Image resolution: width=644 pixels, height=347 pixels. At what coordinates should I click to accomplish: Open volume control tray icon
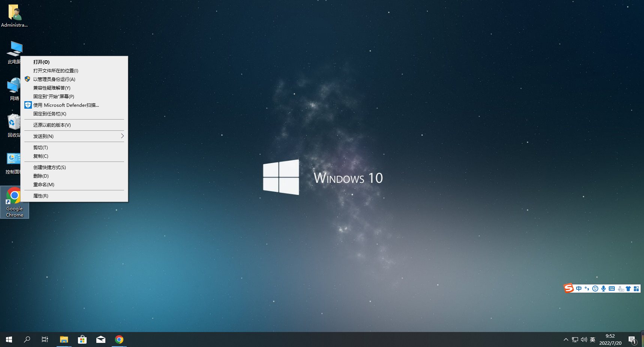tap(584, 340)
